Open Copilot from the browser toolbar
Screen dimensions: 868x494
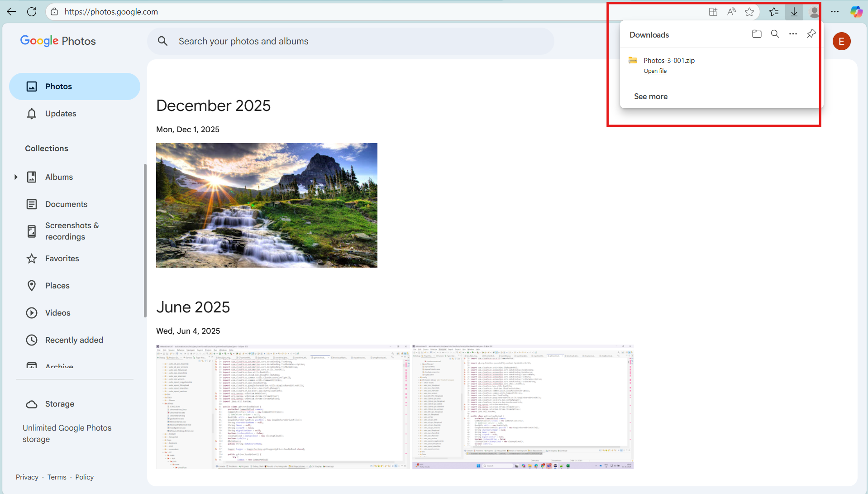pos(856,12)
